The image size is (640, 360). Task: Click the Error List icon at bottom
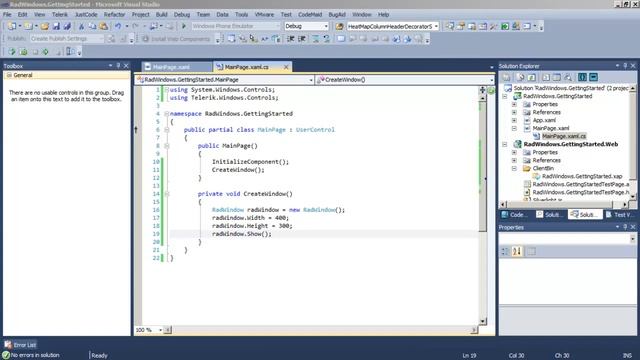click(x=8, y=345)
